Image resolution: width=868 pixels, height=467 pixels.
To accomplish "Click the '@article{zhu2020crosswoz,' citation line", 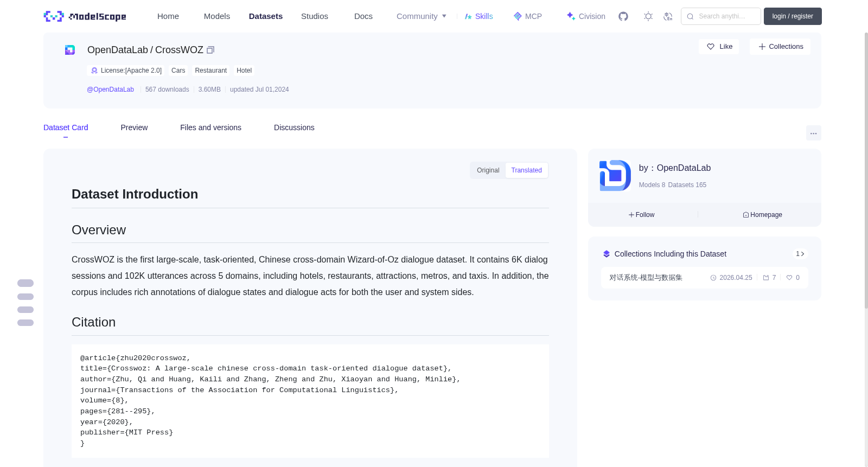I will (136, 358).
